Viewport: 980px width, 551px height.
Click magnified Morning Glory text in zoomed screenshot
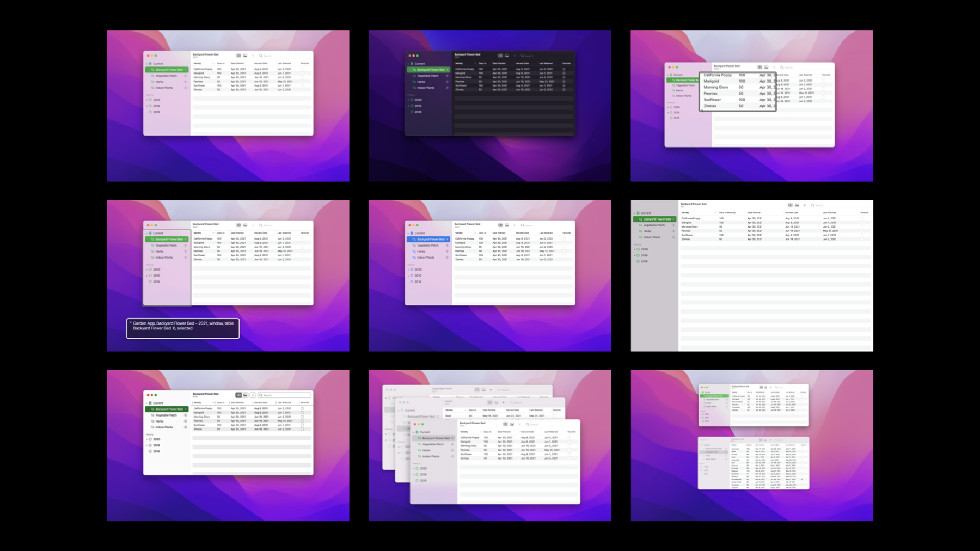(715, 87)
